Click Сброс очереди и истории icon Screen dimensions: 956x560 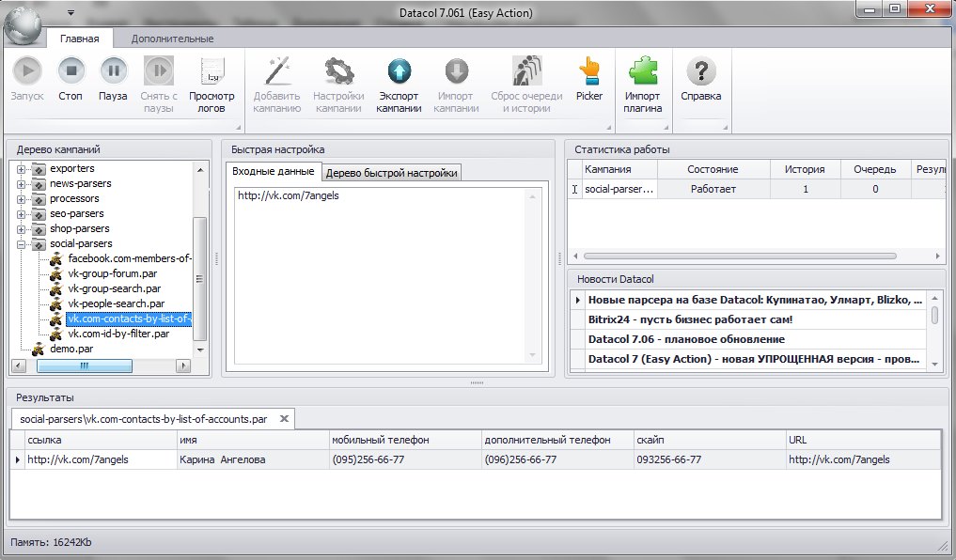click(x=526, y=71)
